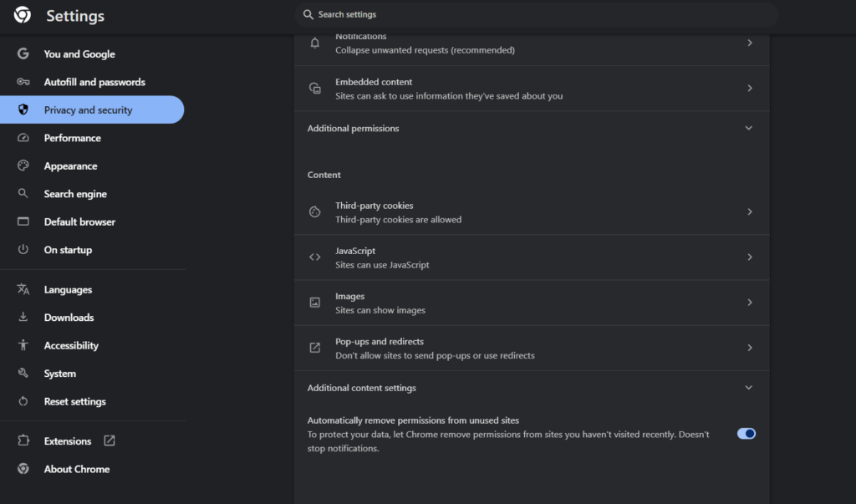
Task: Click the Embedded content icon
Action: (x=315, y=87)
